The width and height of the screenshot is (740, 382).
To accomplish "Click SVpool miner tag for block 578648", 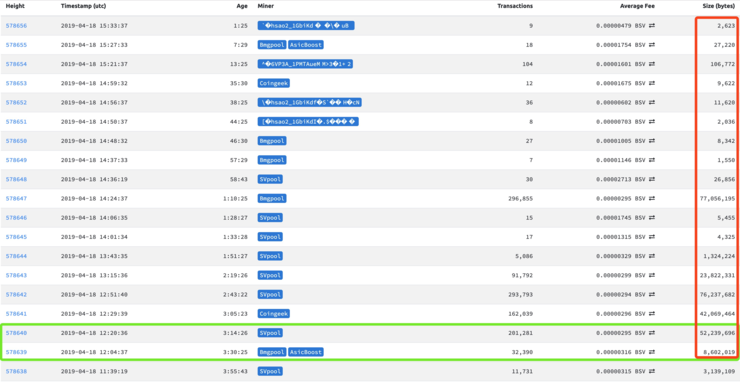I will point(270,179).
